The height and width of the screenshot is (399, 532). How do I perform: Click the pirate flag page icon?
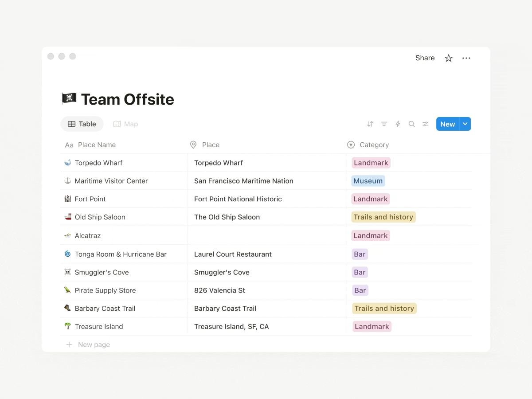(69, 98)
